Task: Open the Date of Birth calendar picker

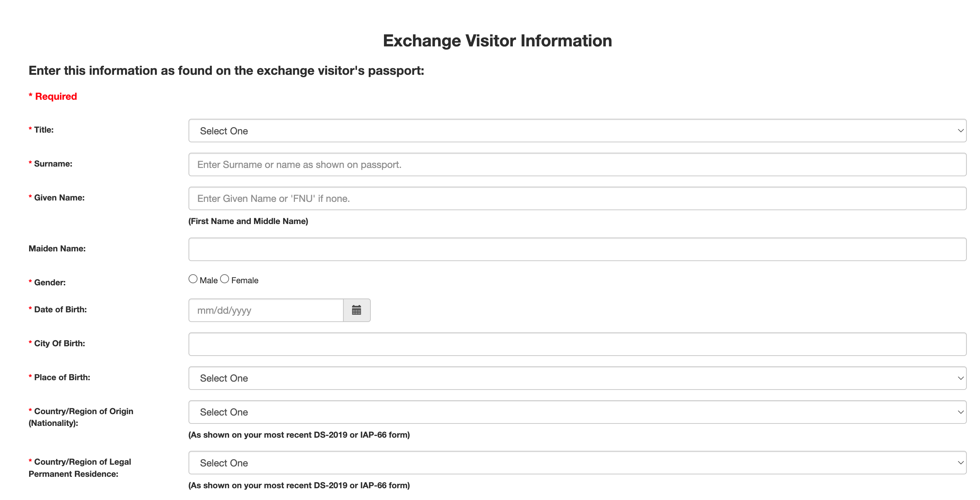Action: click(357, 310)
